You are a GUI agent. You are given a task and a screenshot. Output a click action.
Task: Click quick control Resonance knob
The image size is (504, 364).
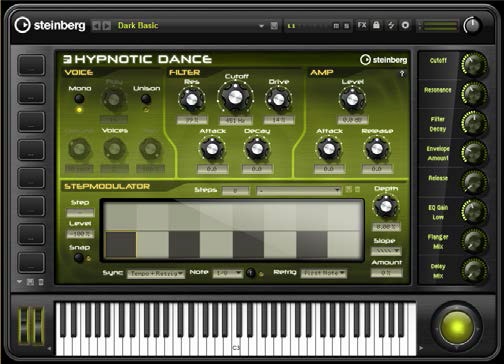click(x=474, y=94)
